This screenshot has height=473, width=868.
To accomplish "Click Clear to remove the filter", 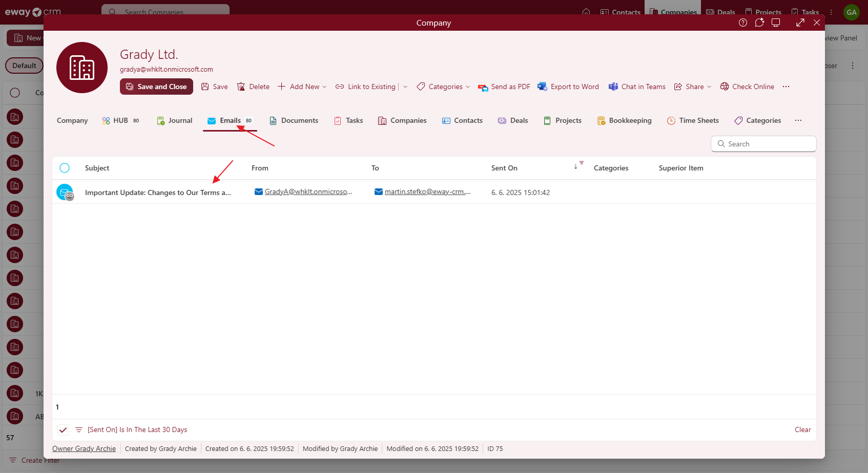I will (803, 430).
